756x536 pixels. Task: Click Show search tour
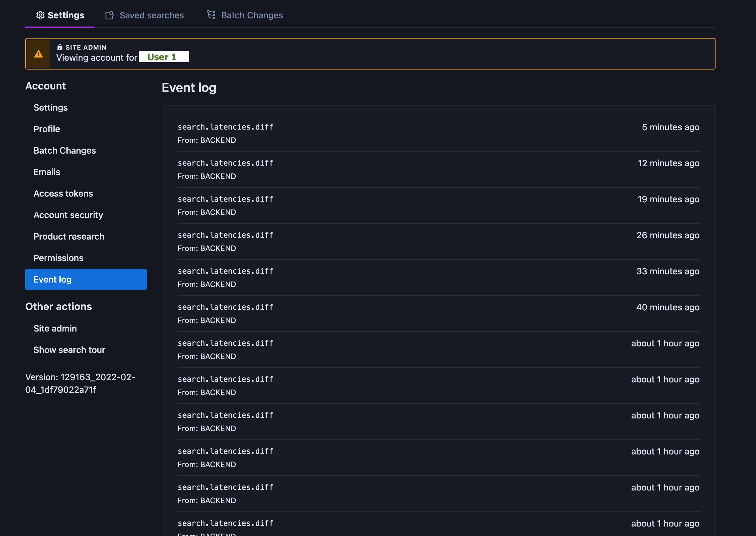69,350
